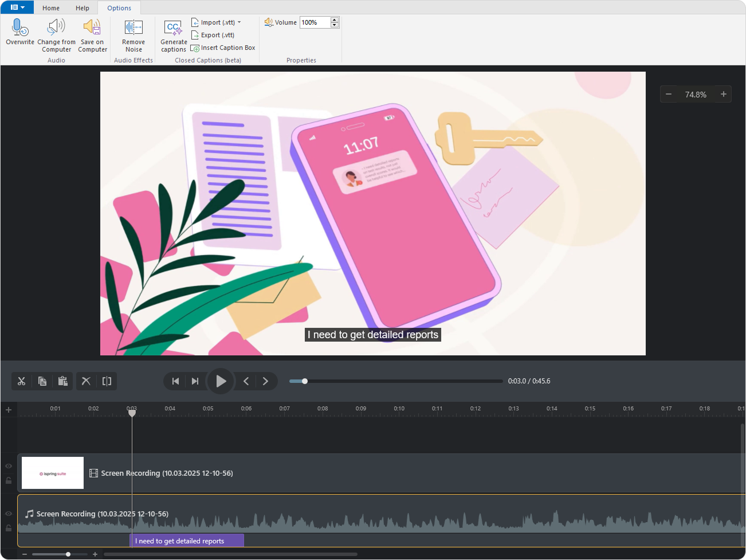The height and width of the screenshot is (560, 746).
Task: Click the Remove Noise icon
Action: (x=134, y=28)
